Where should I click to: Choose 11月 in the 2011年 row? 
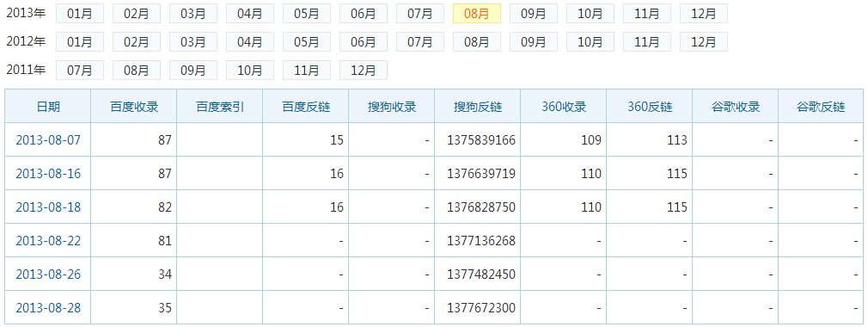307,70
